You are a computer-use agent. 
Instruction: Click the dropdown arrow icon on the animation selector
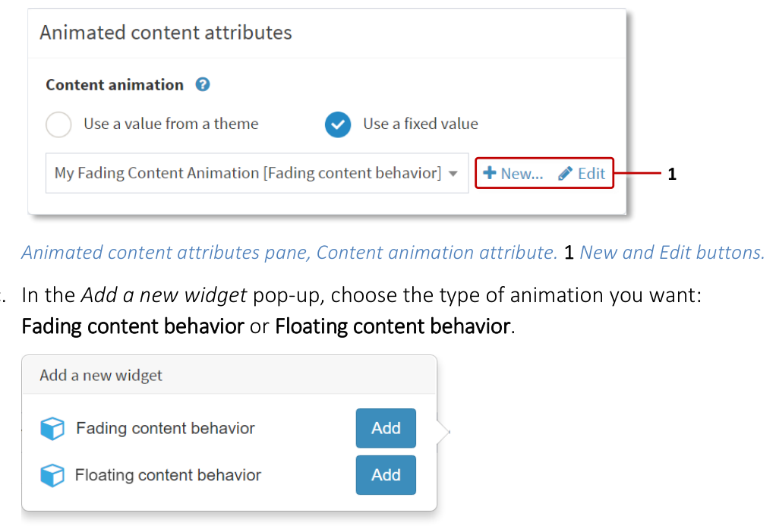pos(453,173)
